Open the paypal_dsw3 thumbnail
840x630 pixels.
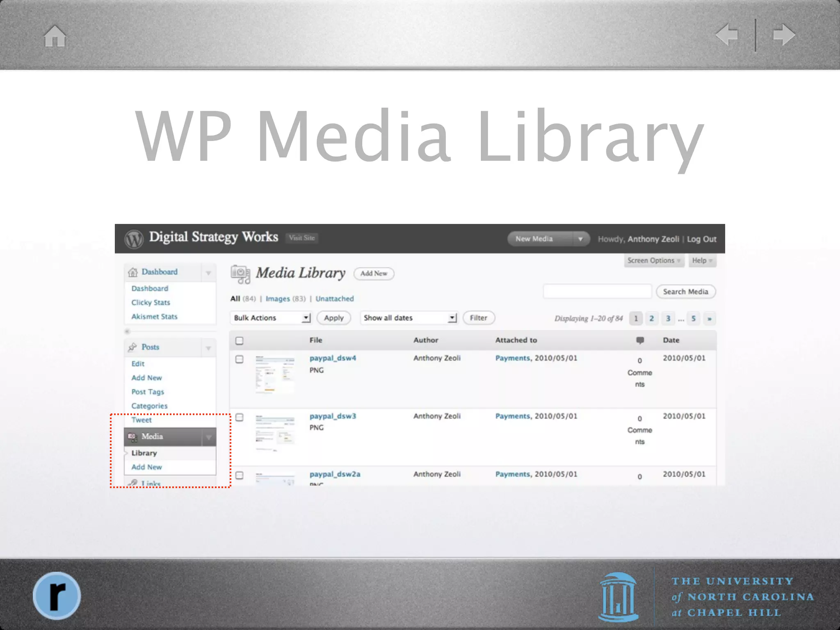coord(275,433)
